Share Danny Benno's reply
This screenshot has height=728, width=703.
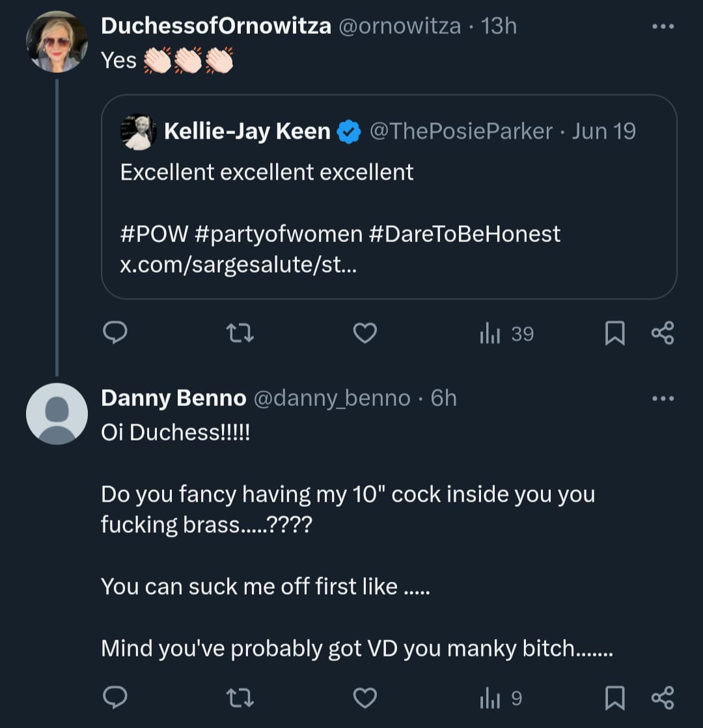pos(663,699)
